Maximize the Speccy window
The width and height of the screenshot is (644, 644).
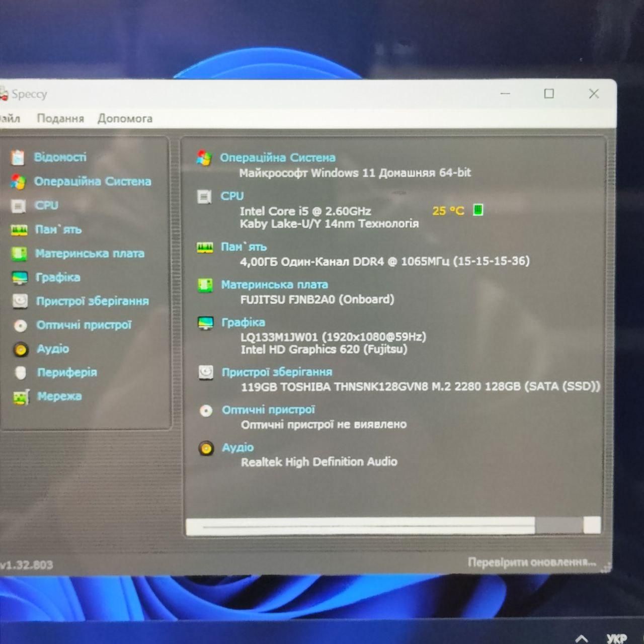[549, 94]
